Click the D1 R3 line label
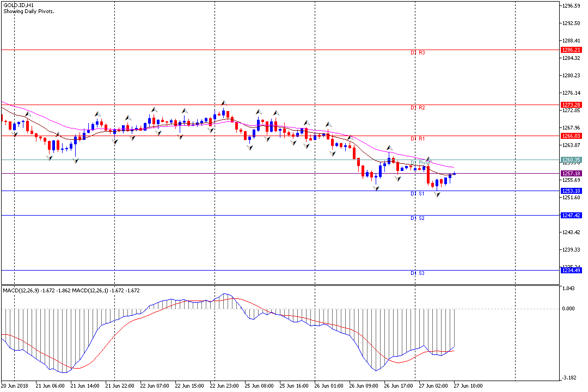 click(418, 53)
